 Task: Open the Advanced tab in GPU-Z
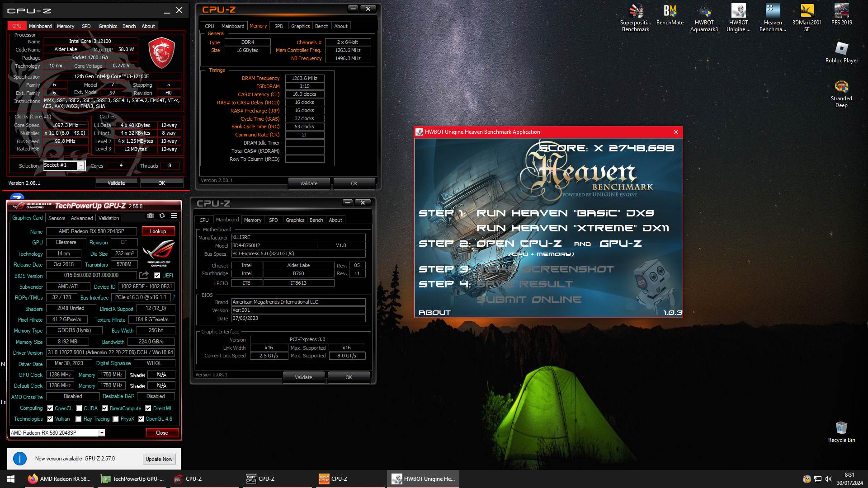coord(82,218)
